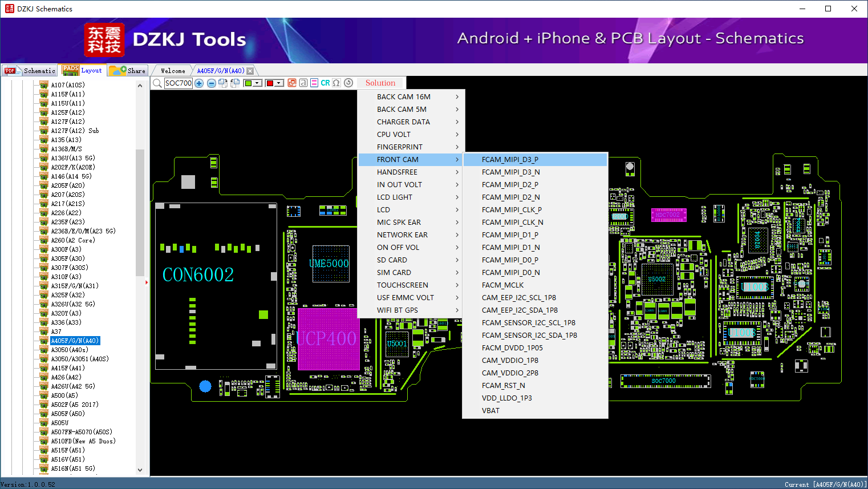
Task: Select the A405F/G/N(A40) tree row
Action: coord(75,341)
